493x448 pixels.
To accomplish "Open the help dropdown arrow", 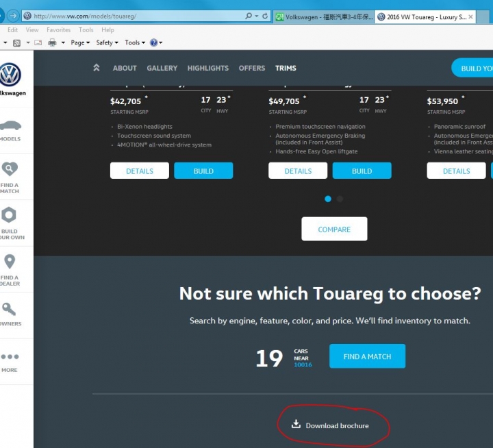I will tap(161, 42).
